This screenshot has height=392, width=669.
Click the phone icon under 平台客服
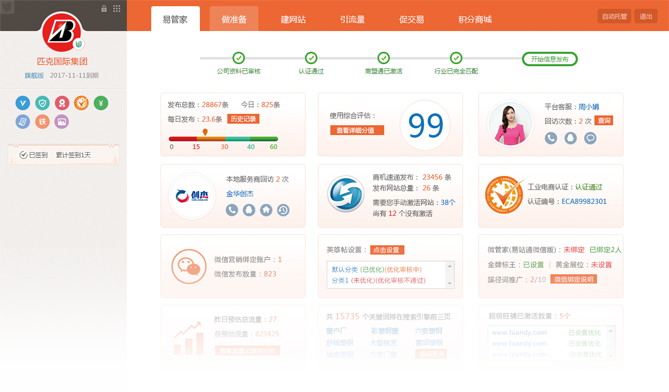551,138
